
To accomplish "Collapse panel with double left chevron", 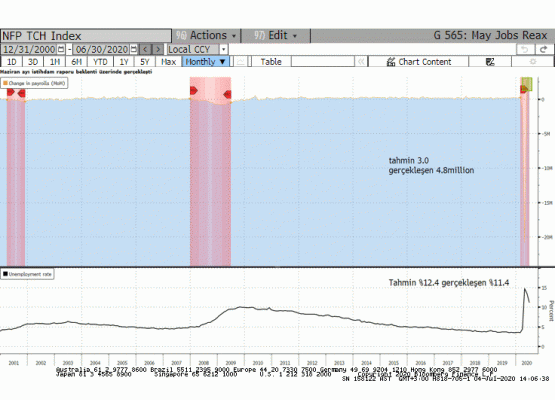I will tap(361, 62).
